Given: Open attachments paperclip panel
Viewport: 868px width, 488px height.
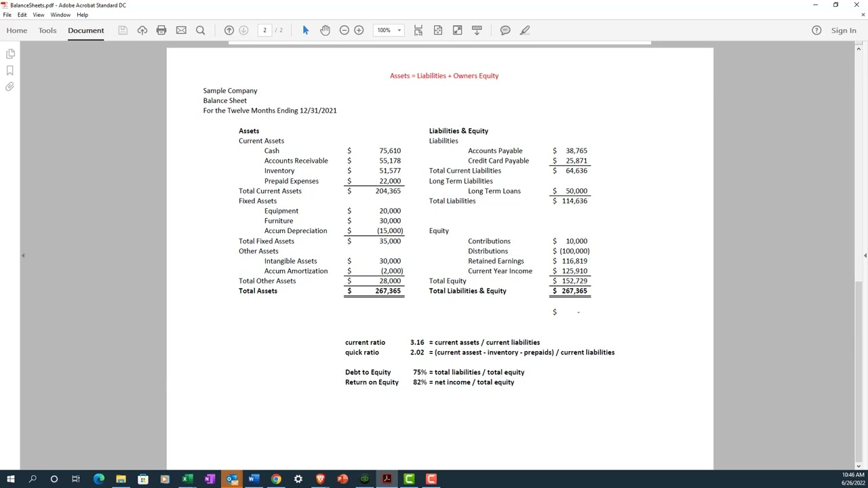Looking at the screenshot, I should 10,87.
